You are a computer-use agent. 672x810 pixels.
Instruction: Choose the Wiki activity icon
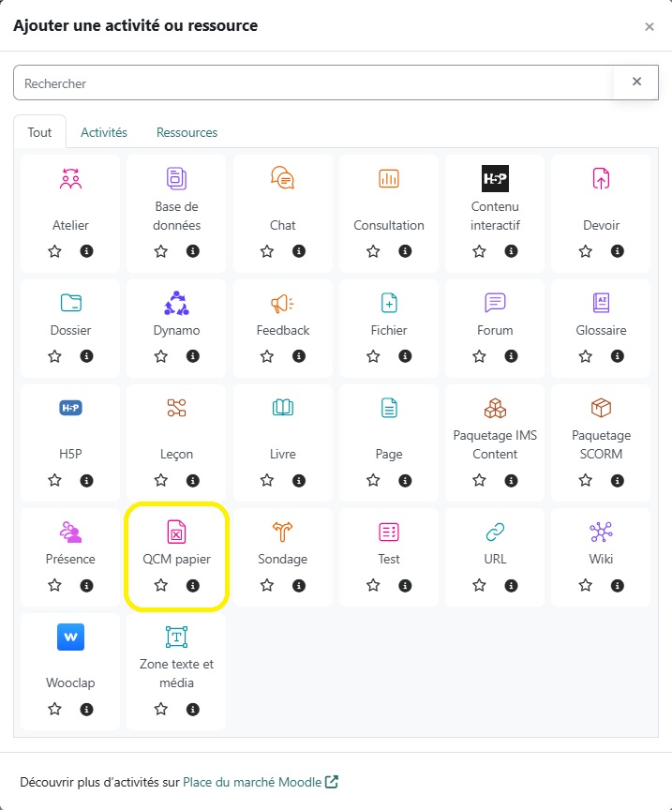pyautogui.click(x=601, y=532)
